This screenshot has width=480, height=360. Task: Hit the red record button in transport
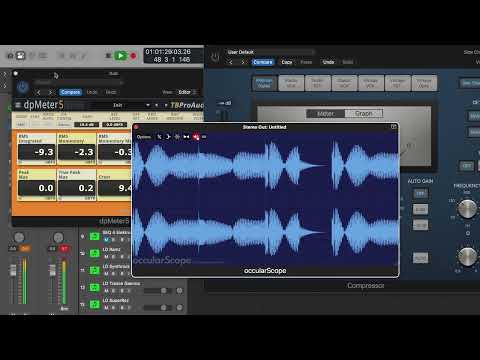point(133,56)
